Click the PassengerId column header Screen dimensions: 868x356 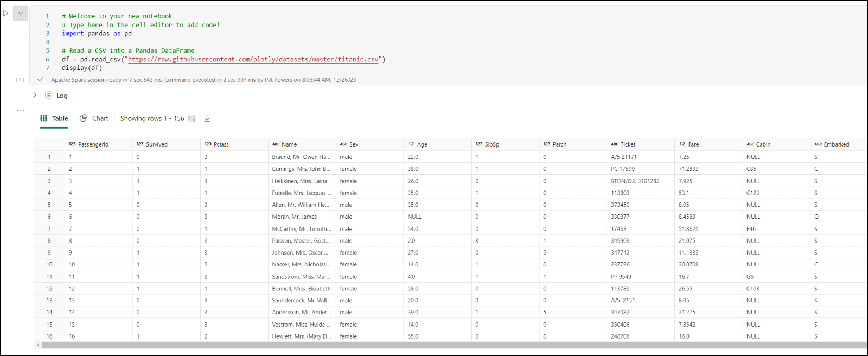click(x=93, y=144)
